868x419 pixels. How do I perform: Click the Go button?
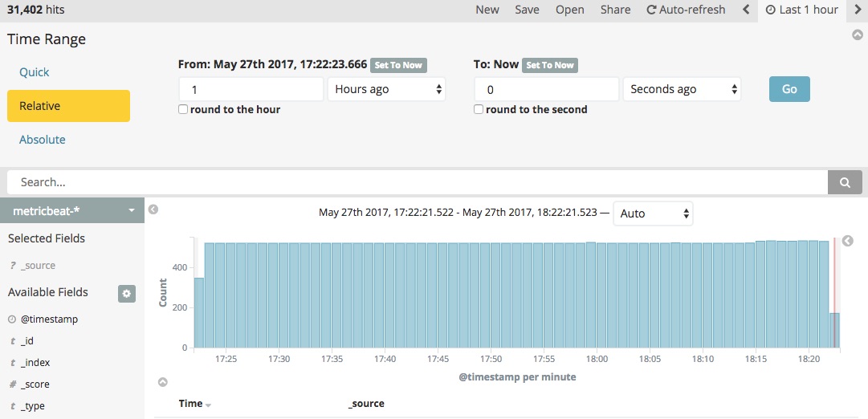tap(789, 89)
